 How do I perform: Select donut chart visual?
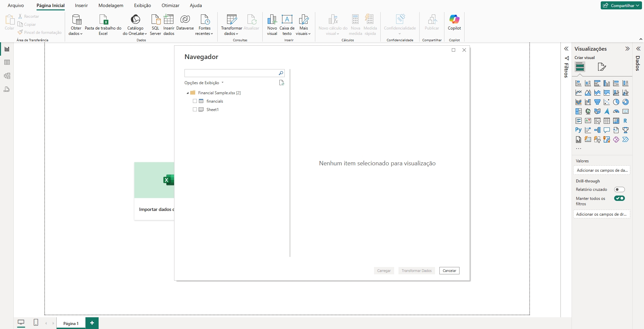click(x=626, y=102)
